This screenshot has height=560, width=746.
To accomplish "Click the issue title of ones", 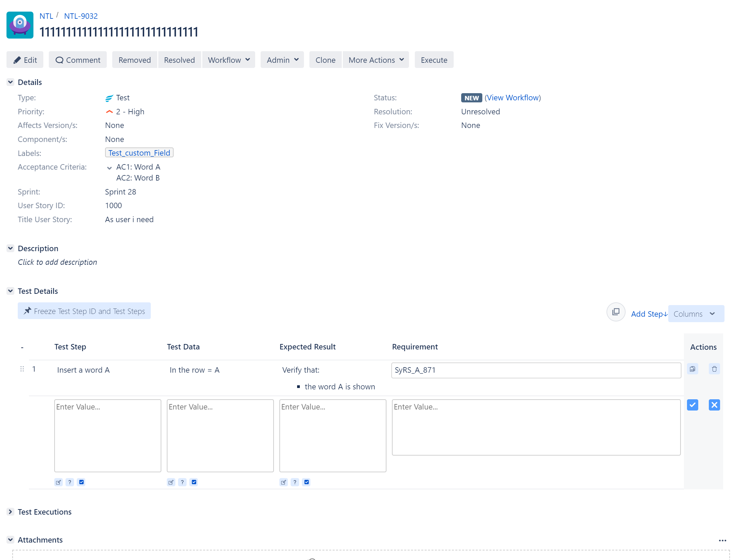I will coord(119,32).
